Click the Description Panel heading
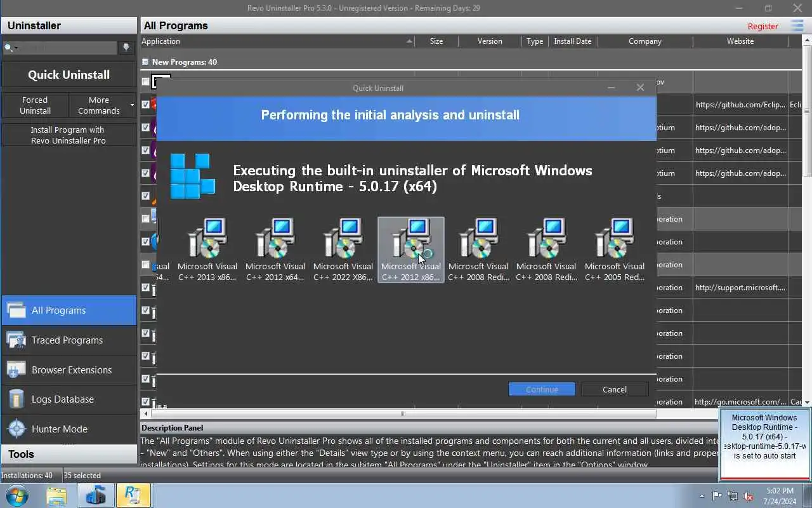 tap(172, 428)
